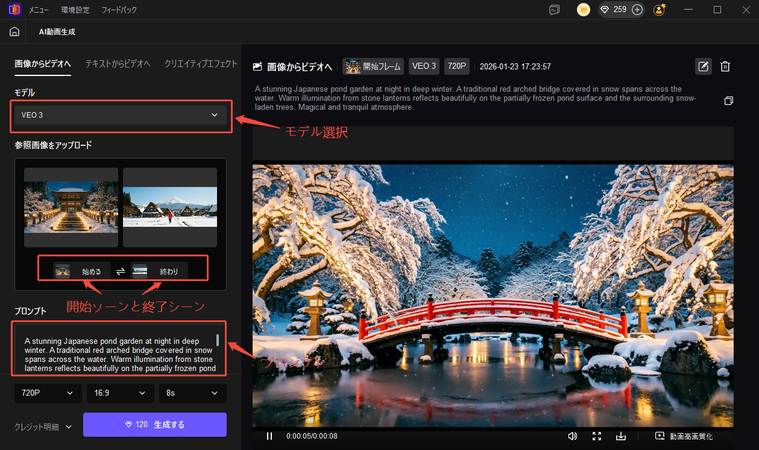The height and width of the screenshot is (450, 759).
Task: Delete the generated video with trash icon
Action: (x=725, y=66)
